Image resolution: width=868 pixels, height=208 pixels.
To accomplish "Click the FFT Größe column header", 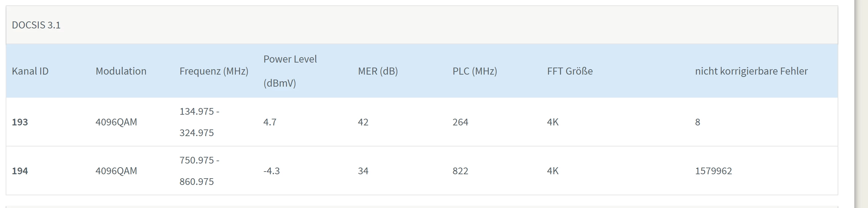I will (x=570, y=71).
